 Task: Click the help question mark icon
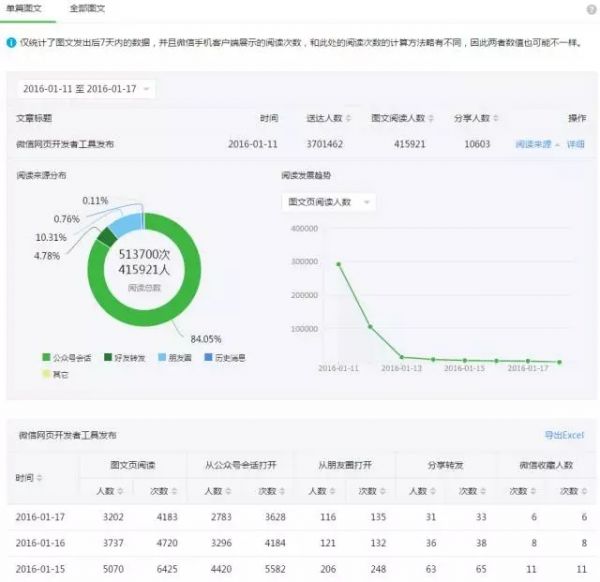click(x=592, y=10)
